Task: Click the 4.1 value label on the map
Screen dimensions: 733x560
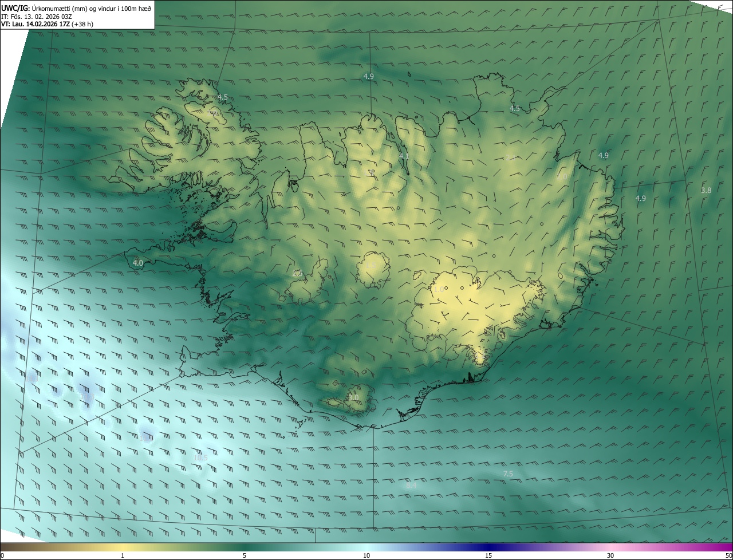Action: (x=404, y=156)
